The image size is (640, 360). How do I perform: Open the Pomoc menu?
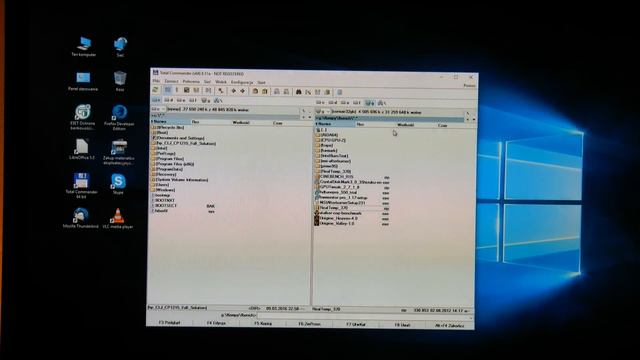pyautogui.click(x=469, y=86)
